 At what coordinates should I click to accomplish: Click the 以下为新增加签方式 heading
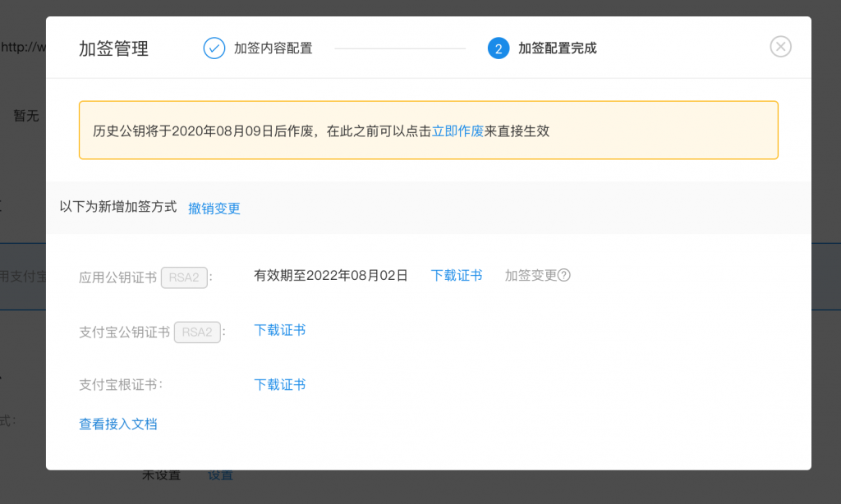[118, 207]
